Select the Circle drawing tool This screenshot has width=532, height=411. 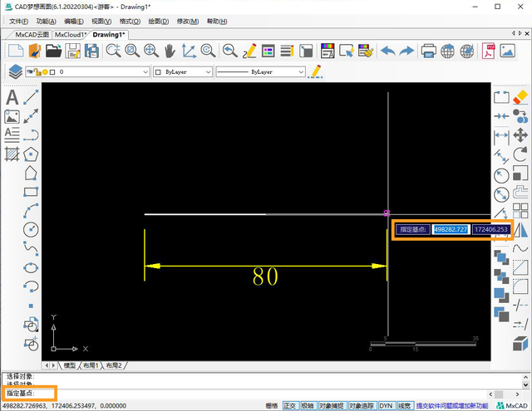click(x=31, y=230)
